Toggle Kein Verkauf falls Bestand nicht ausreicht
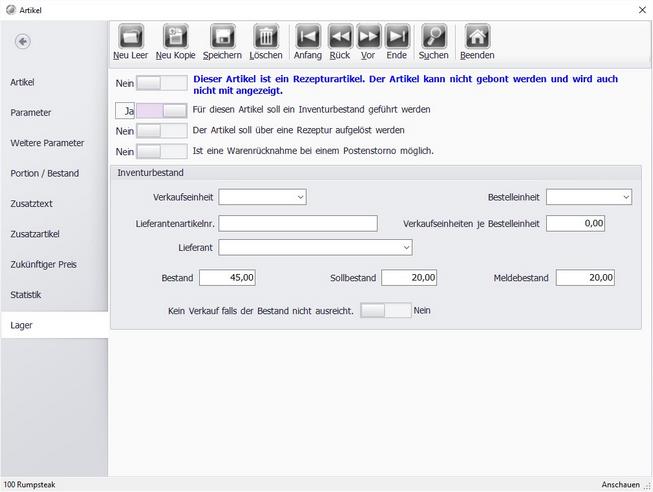Image resolution: width=653 pixels, height=492 pixels. (x=386, y=310)
